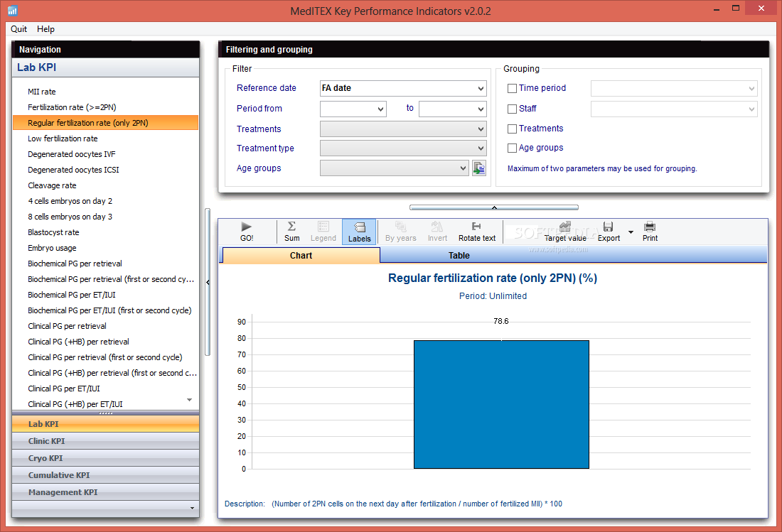Click the age groups editor icon
The image size is (782, 532).
pyautogui.click(x=478, y=168)
